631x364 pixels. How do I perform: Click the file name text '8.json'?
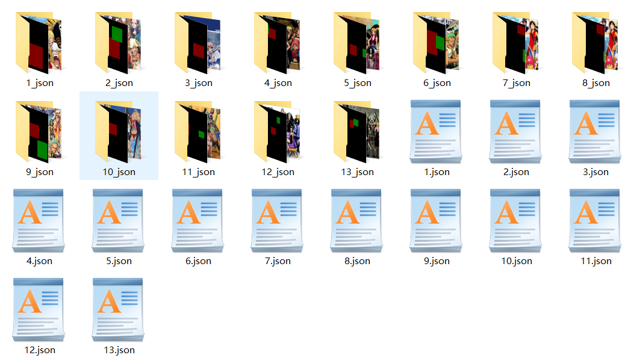[x=358, y=261]
